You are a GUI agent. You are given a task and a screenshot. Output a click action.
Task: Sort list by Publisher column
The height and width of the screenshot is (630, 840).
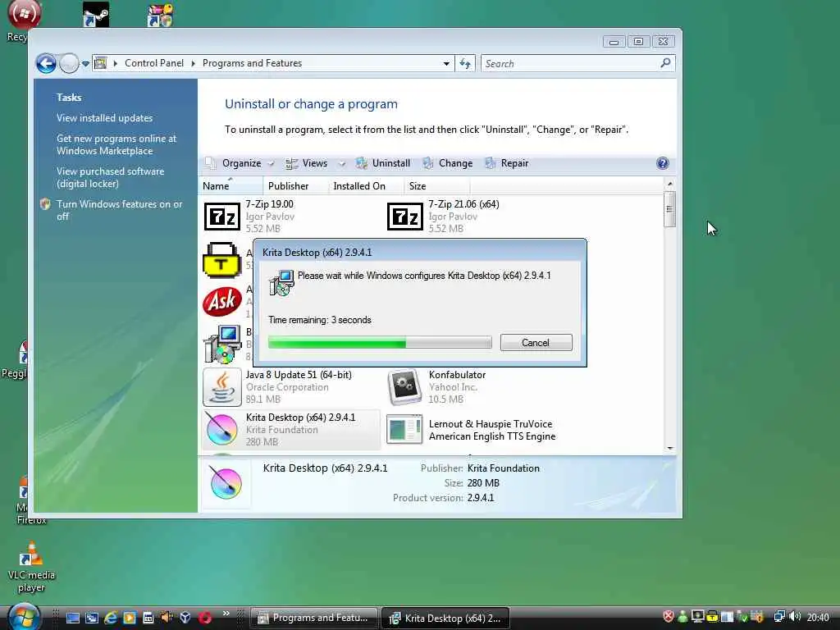click(x=295, y=186)
